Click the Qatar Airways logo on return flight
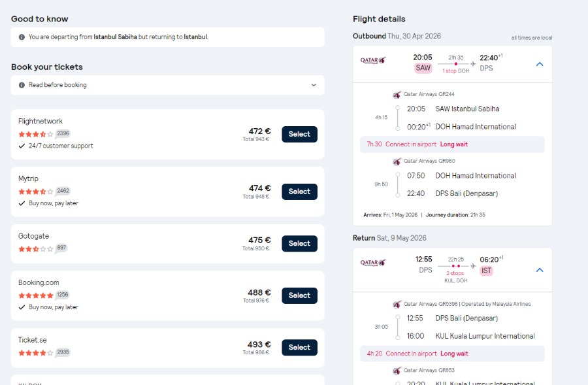Image resolution: width=588 pixels, height=385 pixels. coord(373,263)
